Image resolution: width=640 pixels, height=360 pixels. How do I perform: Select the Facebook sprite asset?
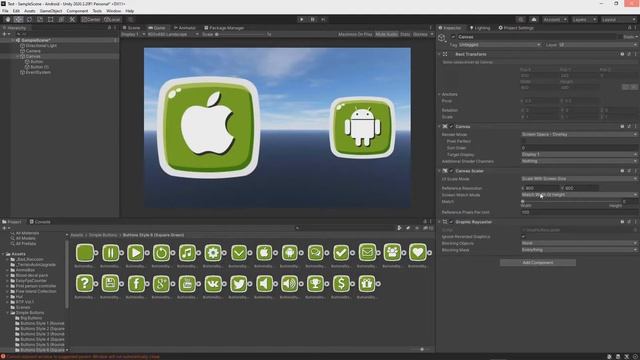coord(136,284)
